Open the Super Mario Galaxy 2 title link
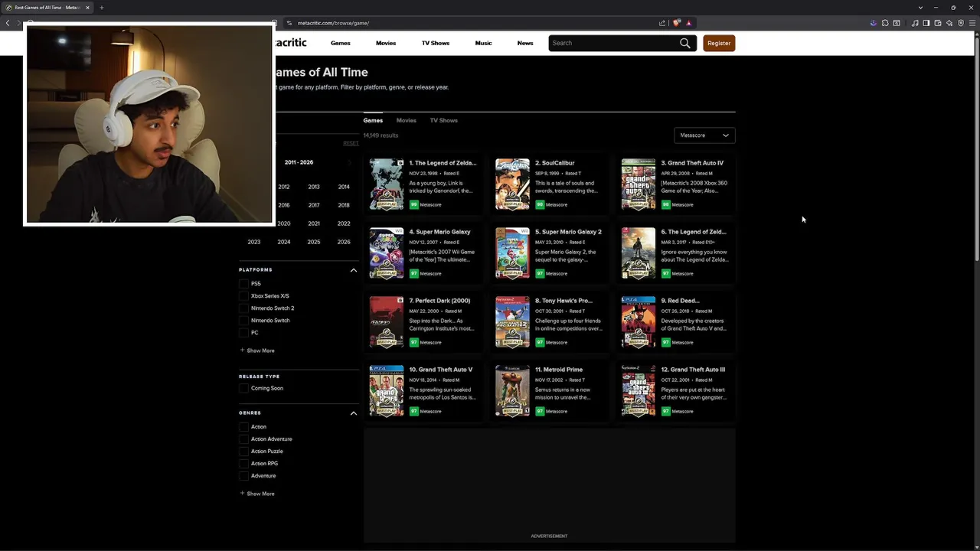 coord(568,232)
